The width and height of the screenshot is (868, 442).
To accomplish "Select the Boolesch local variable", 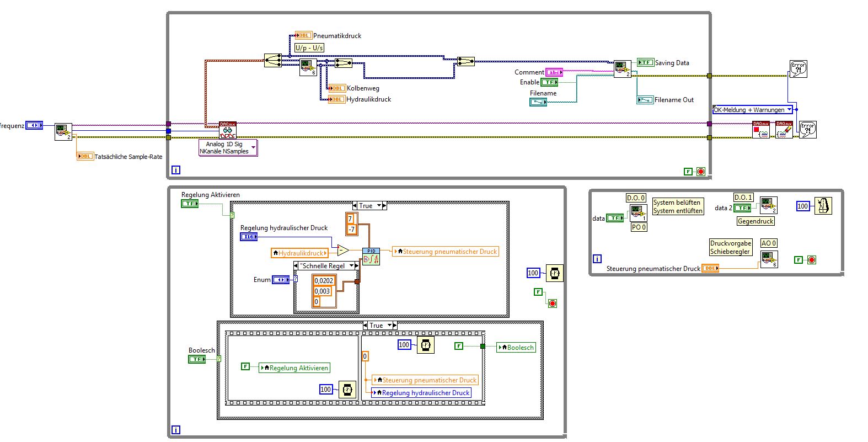I will click(x=516, y=348).
